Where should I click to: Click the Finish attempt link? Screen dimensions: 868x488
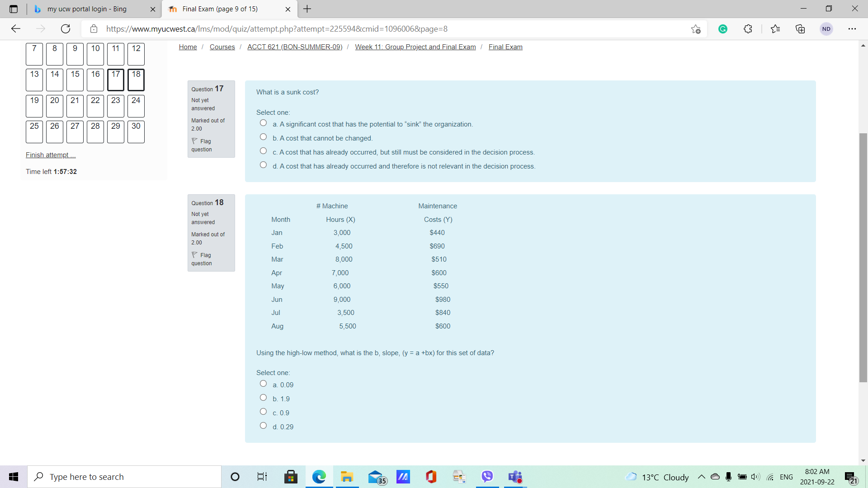[x=51, y=155]
